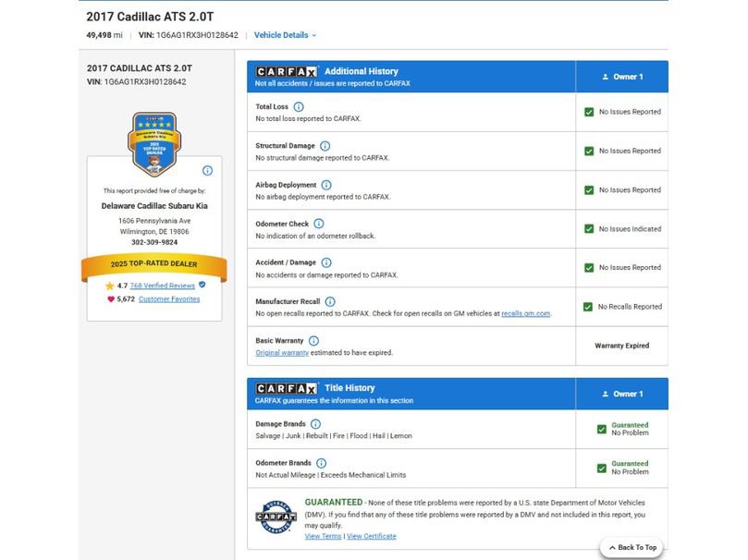Viewport: 748px width, 560px height.
Task: Click Accident / Damage green checkmark
Action: pos(589,268)
